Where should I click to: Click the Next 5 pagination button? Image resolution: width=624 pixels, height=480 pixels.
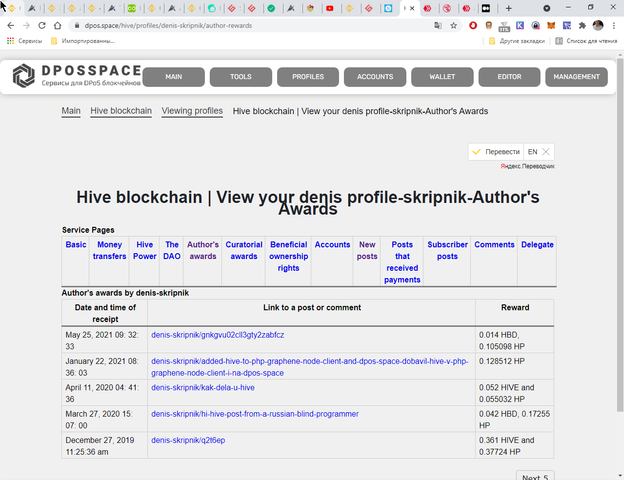coord(534,476)
